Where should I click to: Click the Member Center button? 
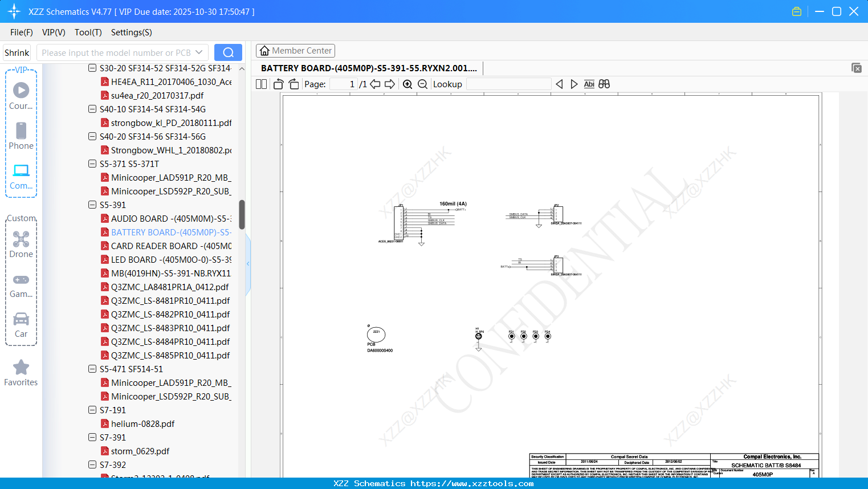295,51
